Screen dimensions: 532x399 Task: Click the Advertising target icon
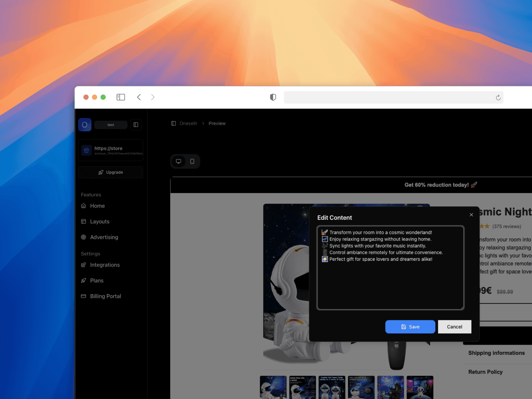coord(83,237)
